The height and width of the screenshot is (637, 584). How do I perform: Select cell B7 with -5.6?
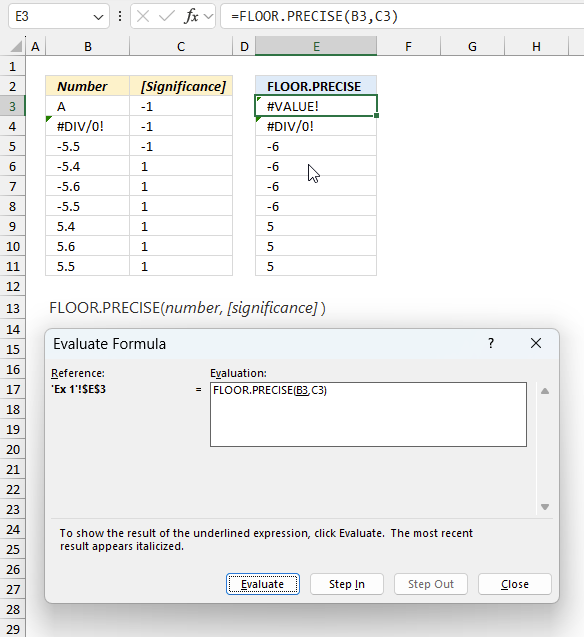point(88,186)
